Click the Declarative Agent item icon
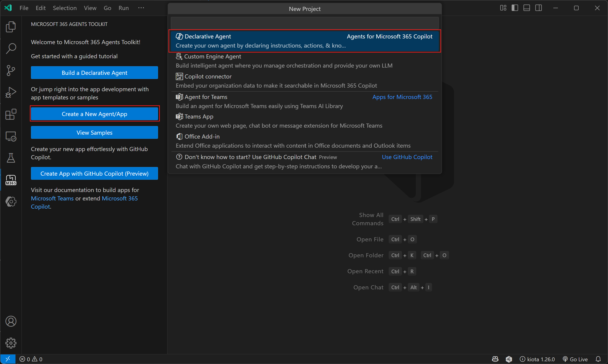 pos(179,36)
